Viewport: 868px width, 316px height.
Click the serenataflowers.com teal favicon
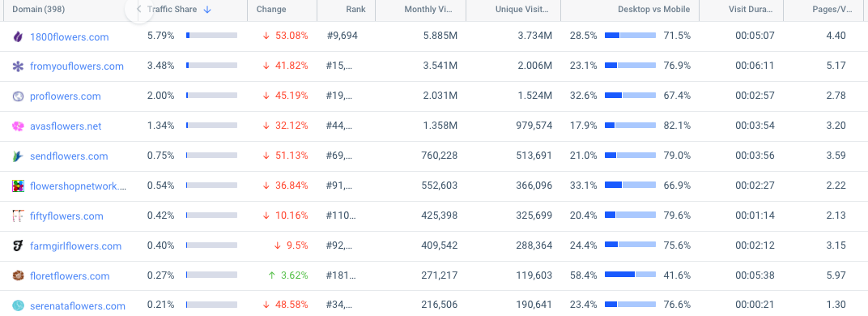[19, 305]
